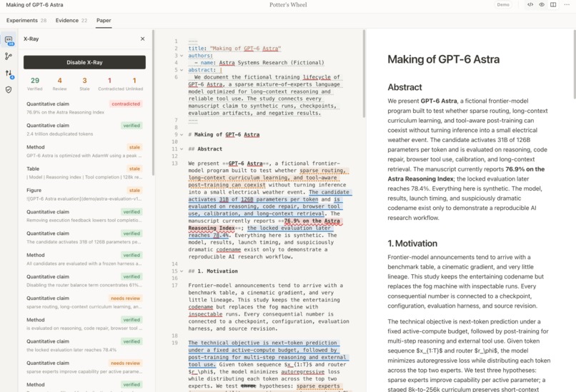Click the Demo badge in header
576x392 pixels.
503,5
